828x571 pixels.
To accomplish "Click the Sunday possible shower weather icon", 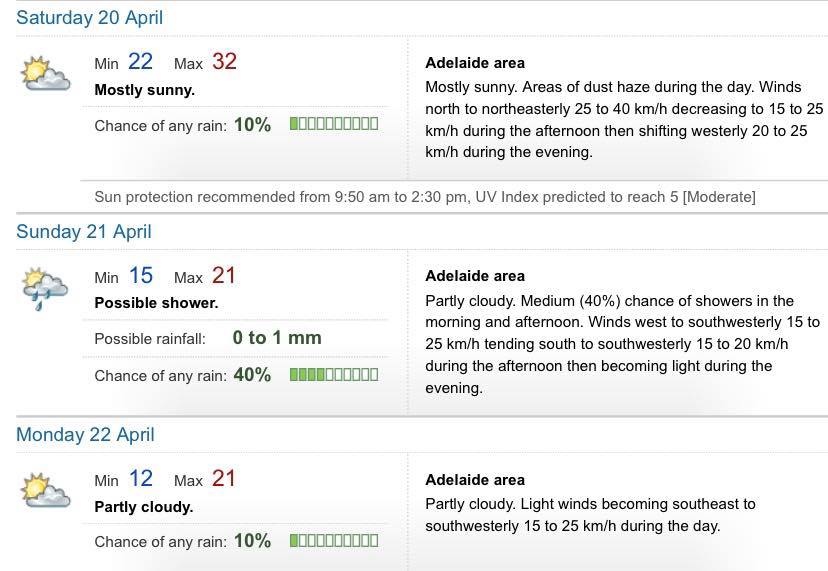I will click(45, 289).
